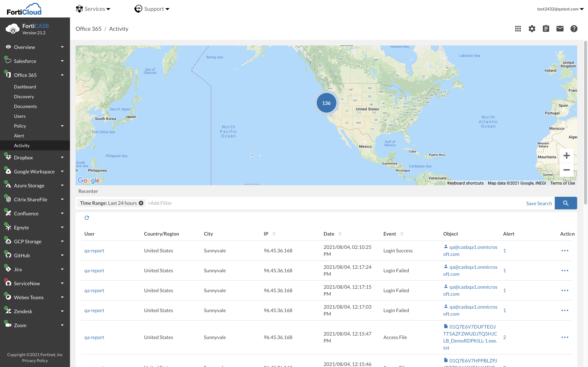
Task: Click the help question mark icon
Action: pyautogui.click(x=574, y=29)
